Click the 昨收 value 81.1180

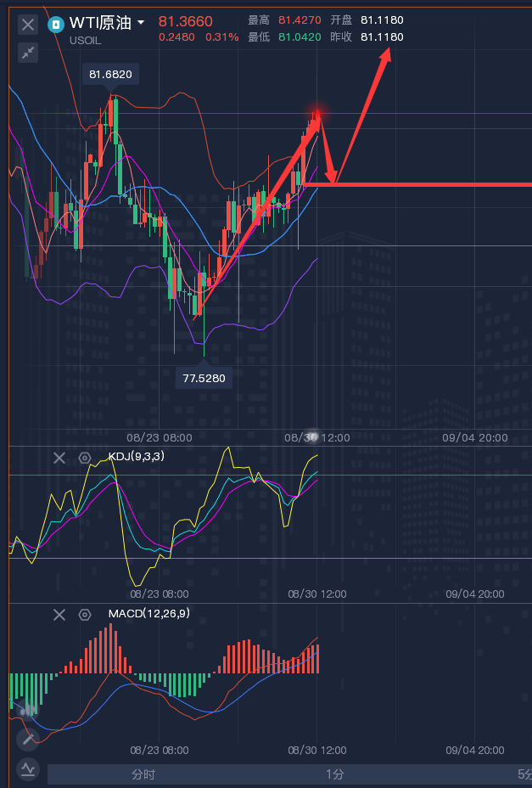[382, 37]
